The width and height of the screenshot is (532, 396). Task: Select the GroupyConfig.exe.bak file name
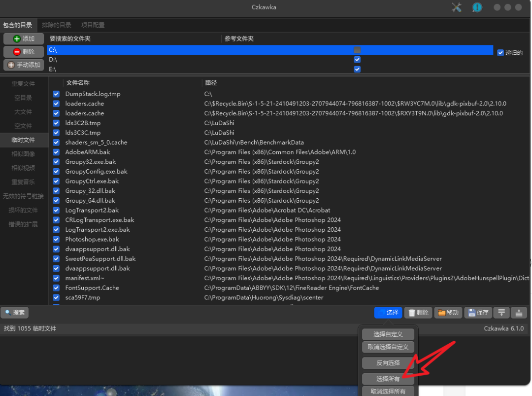pyautogui.click(x=97, y=172)
